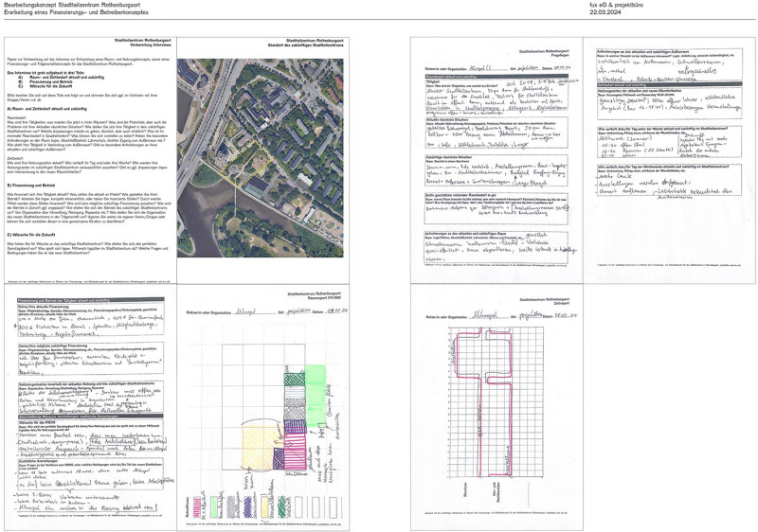Click the 'Nutzungszeiten der aktuellen und neuen Räumlichkeiten' box
Viewport: 758px width, 532px height.
point(669,103)
